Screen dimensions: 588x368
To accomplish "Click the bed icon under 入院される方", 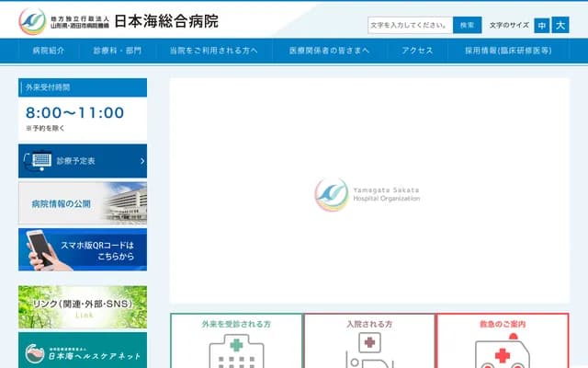I will coord(369,352).
